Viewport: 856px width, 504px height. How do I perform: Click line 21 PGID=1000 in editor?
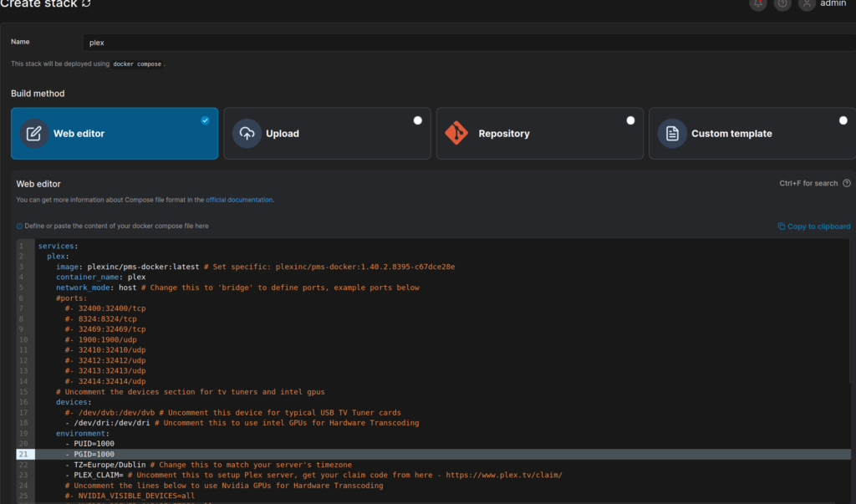pos(92,454)
